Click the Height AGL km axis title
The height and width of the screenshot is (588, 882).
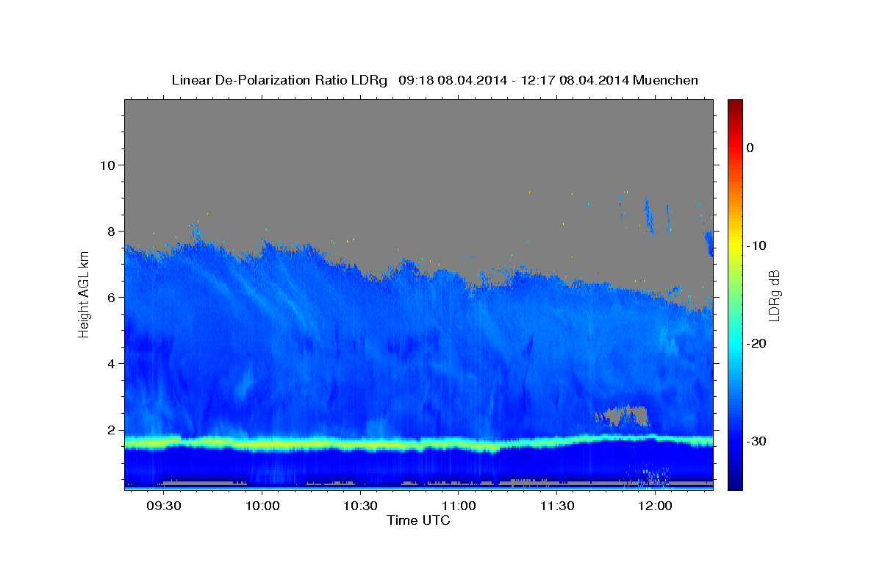tap(84, 295)
